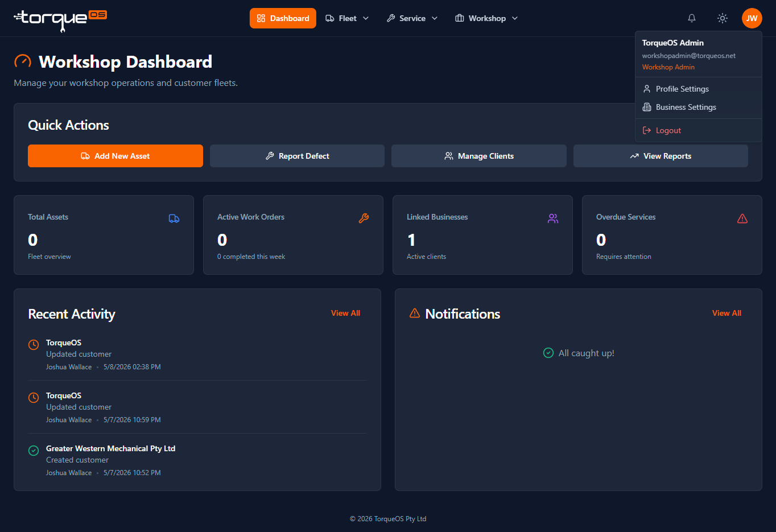This screenshot has height=532, width=776.
Task: Open the Total Assets card
Action: [104, 235]
